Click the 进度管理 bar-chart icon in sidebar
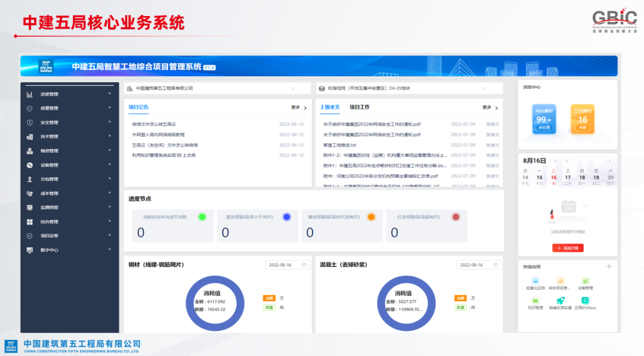 click(x=30, y=94)
